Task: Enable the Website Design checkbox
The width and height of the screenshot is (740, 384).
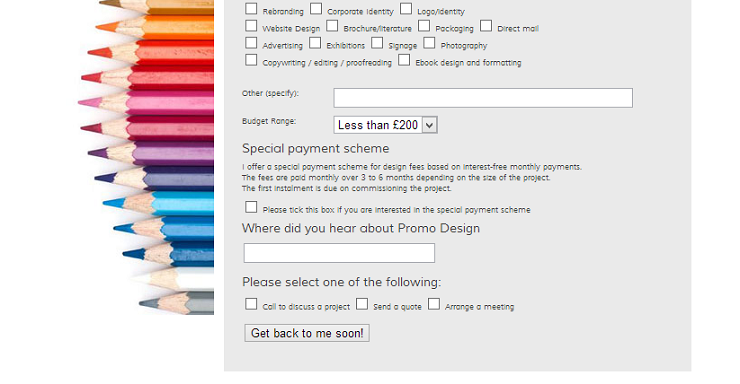Action: click(251, 25)
